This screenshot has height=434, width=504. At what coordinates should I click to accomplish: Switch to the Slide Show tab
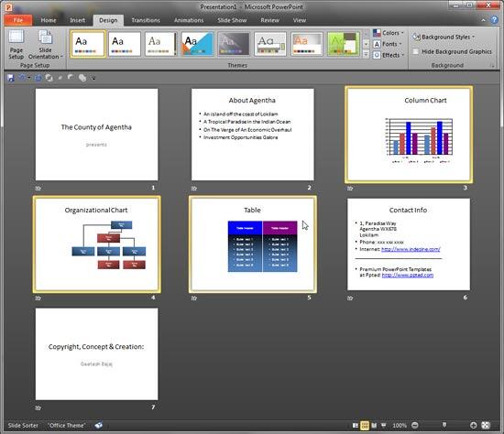pyautogui.click(x=232, y=20)
